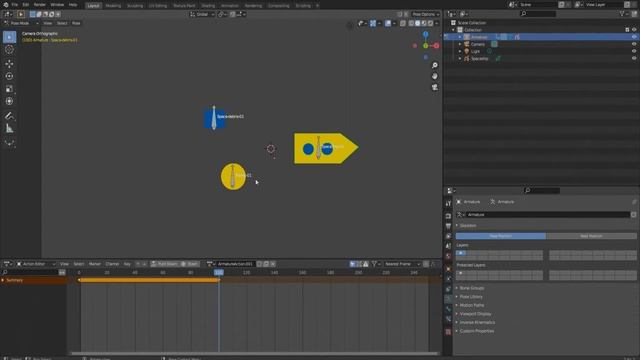Screen dimensions: 640x360
Task: Select the Select Box tool in toolbar
Action: pos(9,37)
